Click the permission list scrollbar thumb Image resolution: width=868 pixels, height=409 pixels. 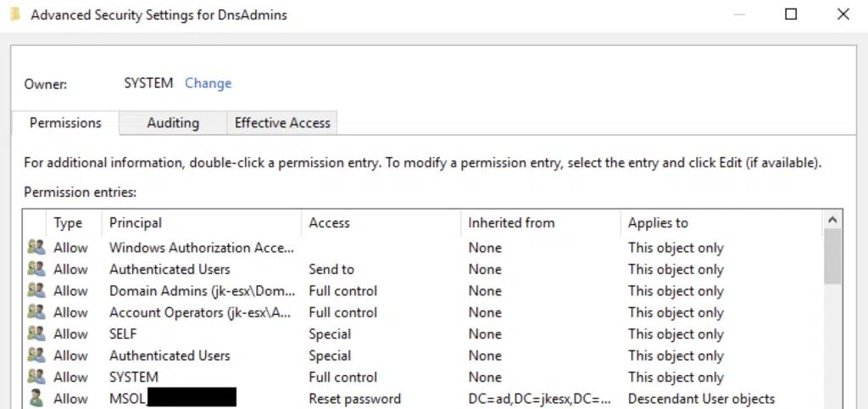click(x=833, y=255)
